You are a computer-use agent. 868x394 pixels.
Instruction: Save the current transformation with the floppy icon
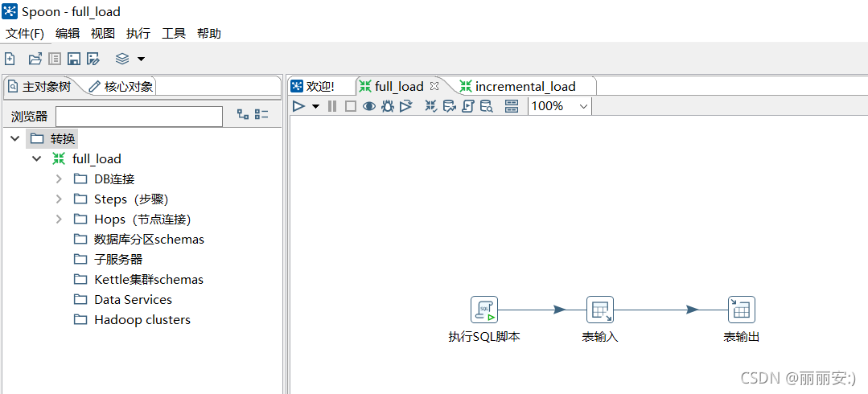(74, 59)
